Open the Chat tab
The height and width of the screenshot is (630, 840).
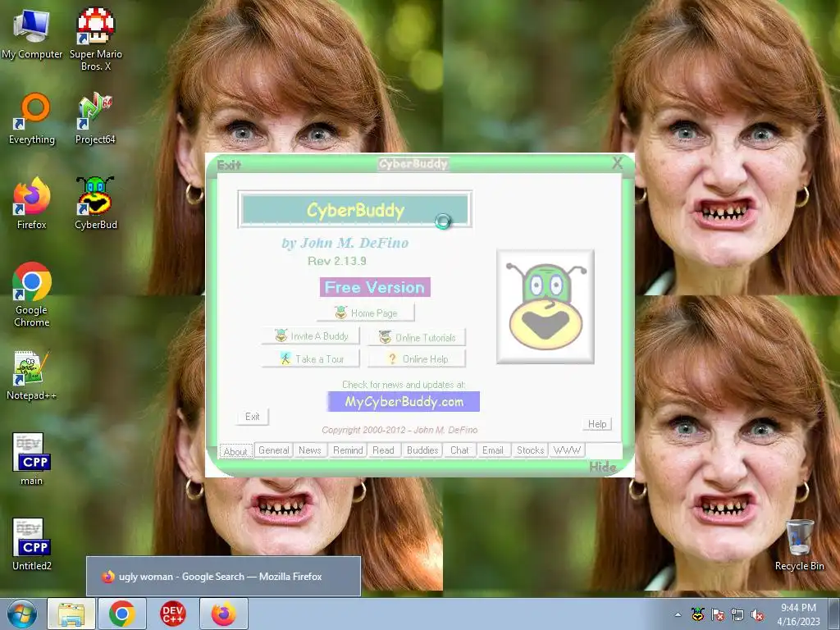tap(459, 450)
